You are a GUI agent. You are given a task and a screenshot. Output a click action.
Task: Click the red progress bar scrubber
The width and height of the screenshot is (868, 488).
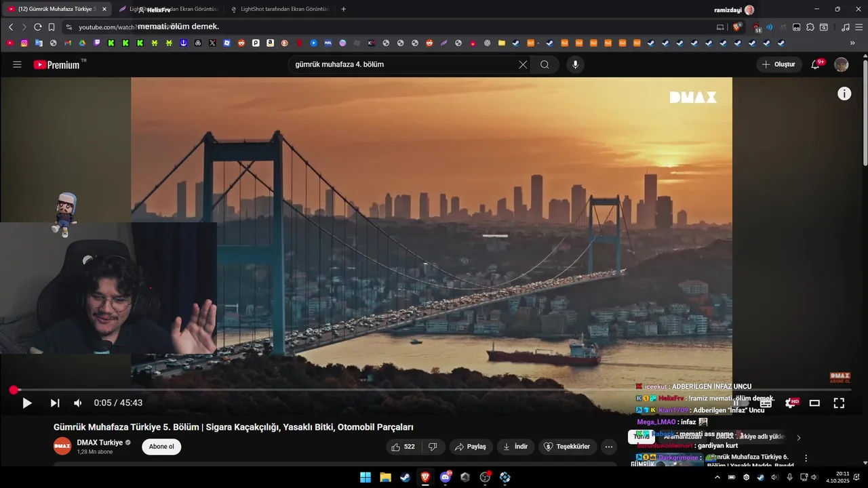click(14, 390)
